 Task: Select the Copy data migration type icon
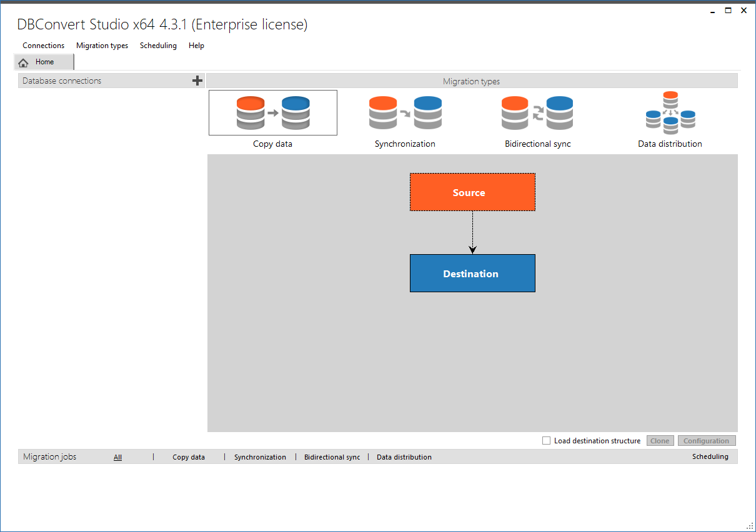coord(273,113)
